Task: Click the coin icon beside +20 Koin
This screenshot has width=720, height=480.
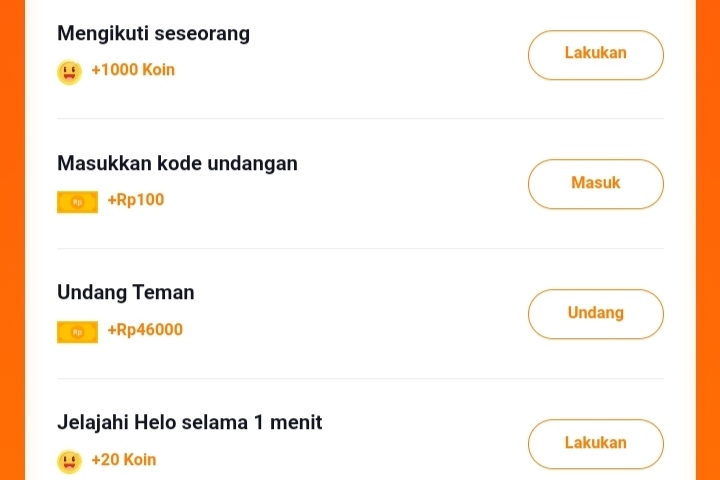Action: tap(69, 461)
